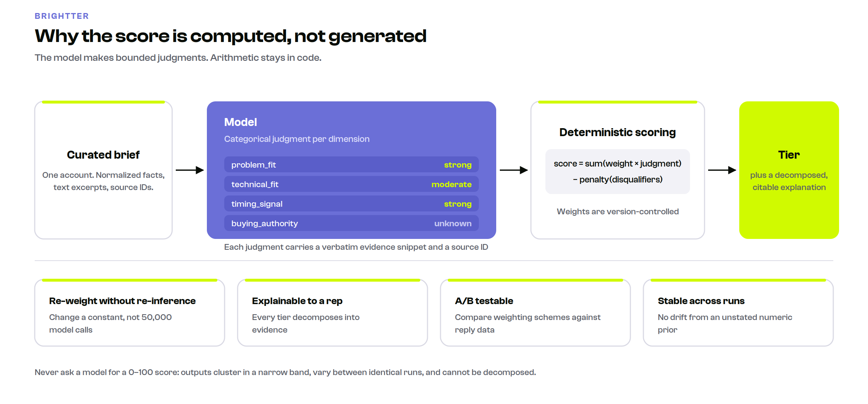Open the Explainable to a rep card
The image size is (868, 404).
coord(333,313)
